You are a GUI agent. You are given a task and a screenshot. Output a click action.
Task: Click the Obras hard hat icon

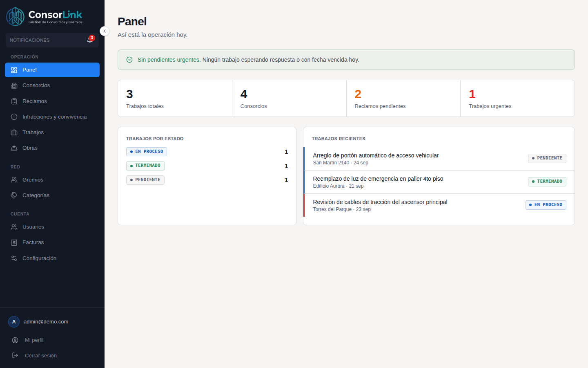[14, 148]
